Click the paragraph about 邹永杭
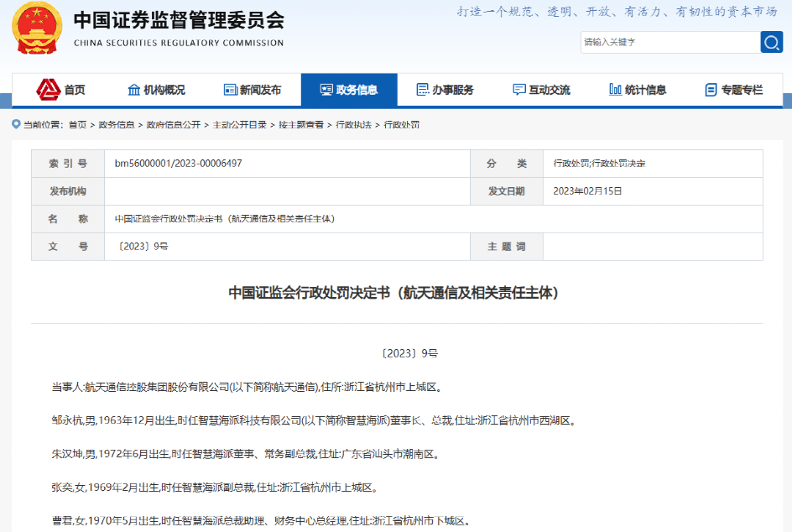Screen dimensions: 792x532 [x=314, y=421]
